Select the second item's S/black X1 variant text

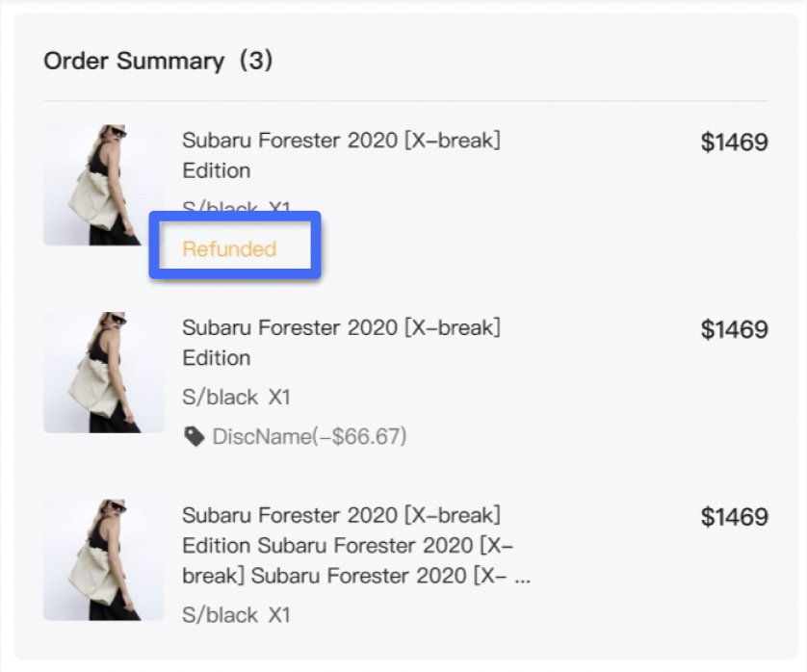pos(236,397)
